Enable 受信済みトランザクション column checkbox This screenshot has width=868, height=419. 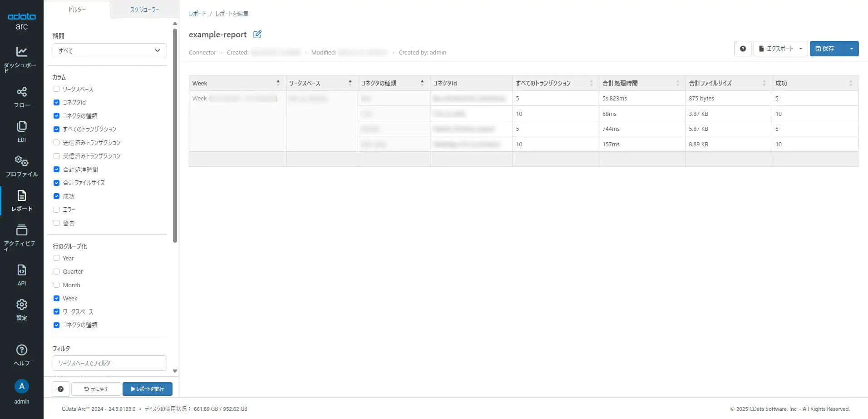pyautogui.click(x=56, y=156)
